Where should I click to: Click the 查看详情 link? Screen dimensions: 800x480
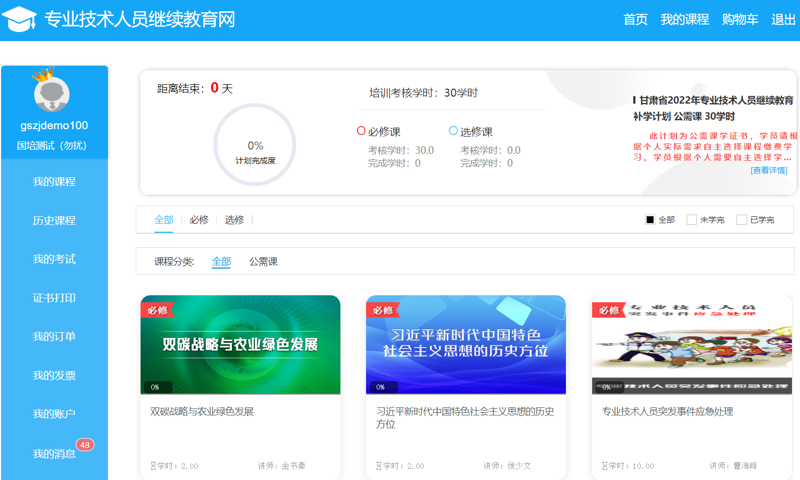coord(769,170)
